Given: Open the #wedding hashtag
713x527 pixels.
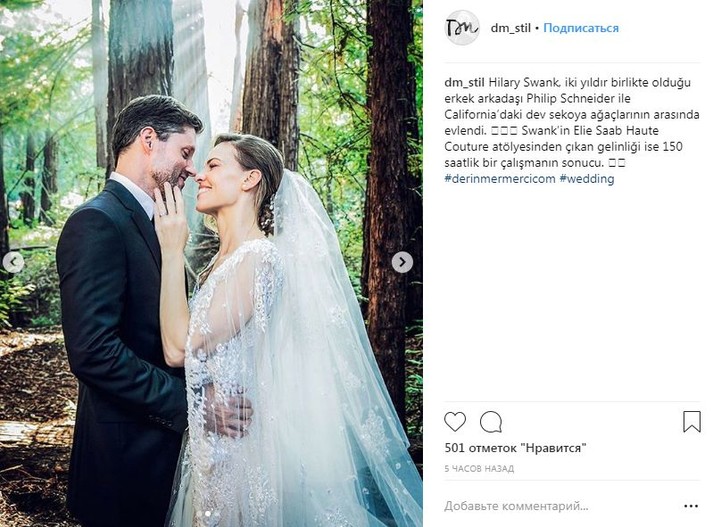Looking at the screenshot, I should point(587,179).
